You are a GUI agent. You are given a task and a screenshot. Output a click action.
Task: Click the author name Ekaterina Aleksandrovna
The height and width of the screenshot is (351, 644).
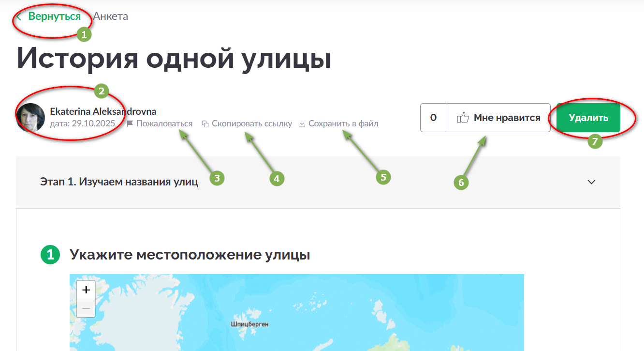point(103,111)
